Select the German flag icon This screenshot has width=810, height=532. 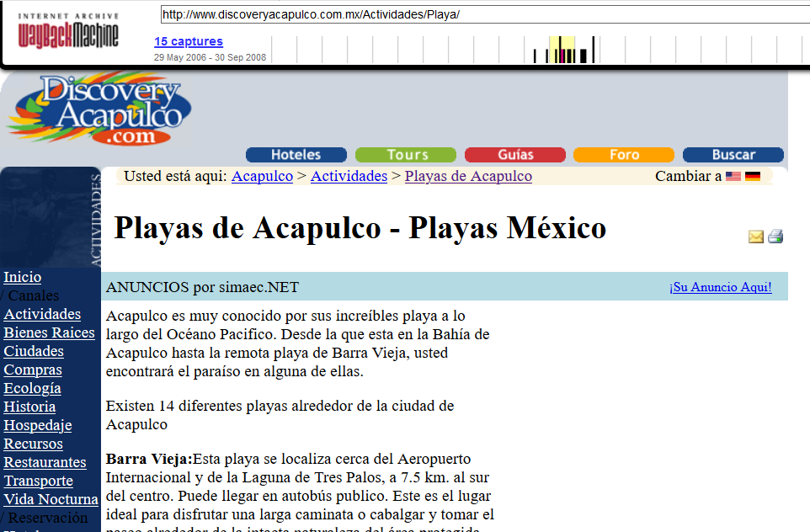752,176
